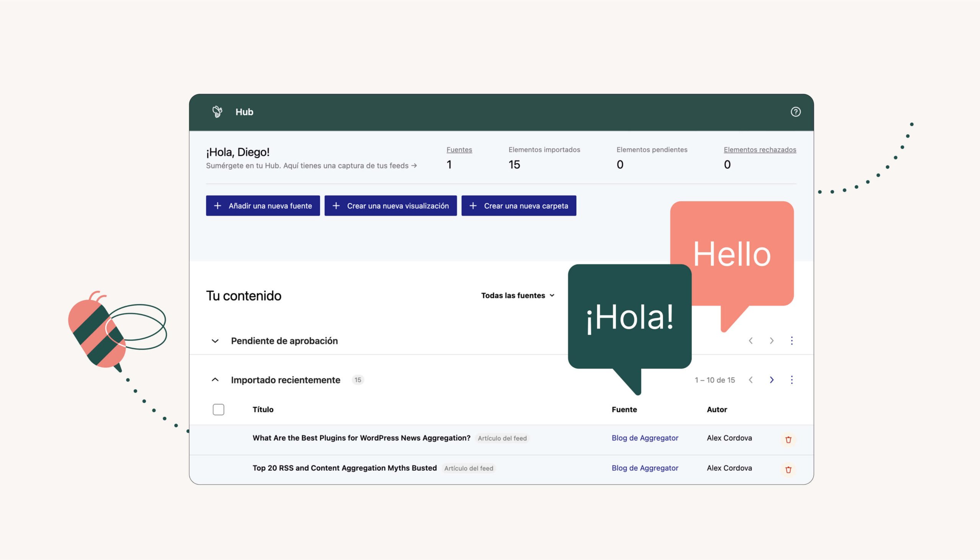Image resolution: width=980 pixels, height=560 pixels.
Task: Open first Blog de Aggregator source link
Action: click(x=645, y=438)
